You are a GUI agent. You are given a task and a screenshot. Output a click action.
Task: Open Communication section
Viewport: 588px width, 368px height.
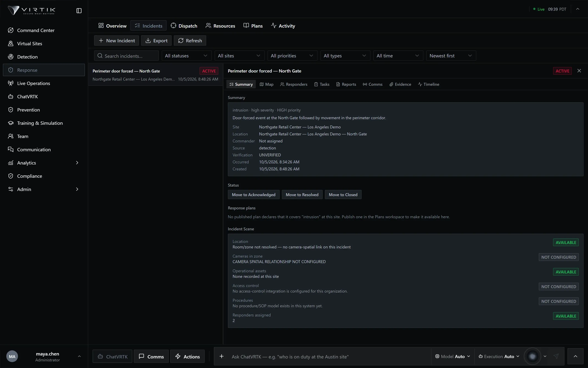(x=44, y=149)
